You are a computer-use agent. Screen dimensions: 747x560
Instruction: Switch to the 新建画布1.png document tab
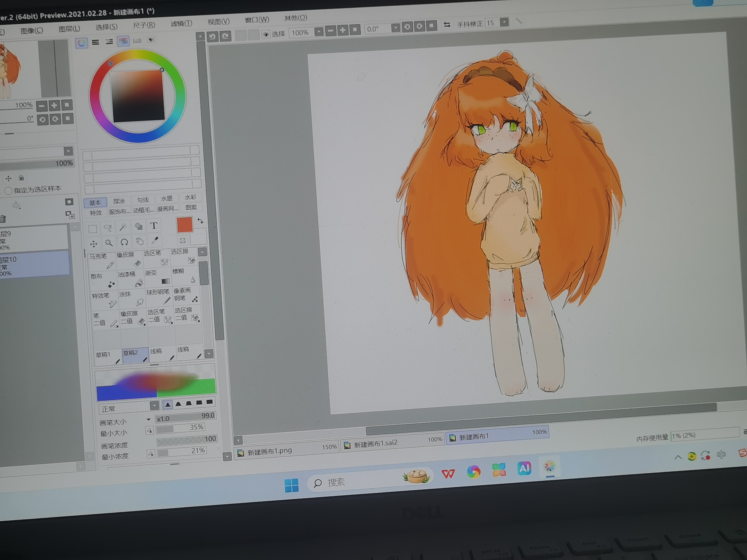pyautogui.click(x=286, y=450)
